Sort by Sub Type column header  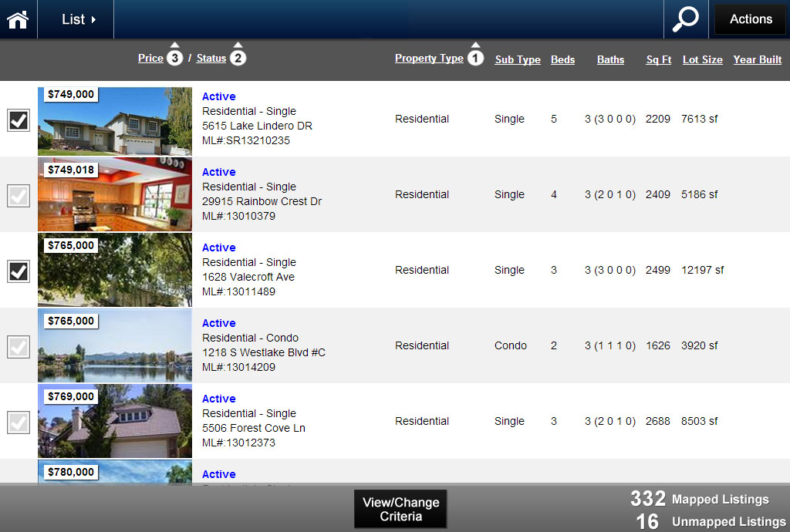point(517,59)
